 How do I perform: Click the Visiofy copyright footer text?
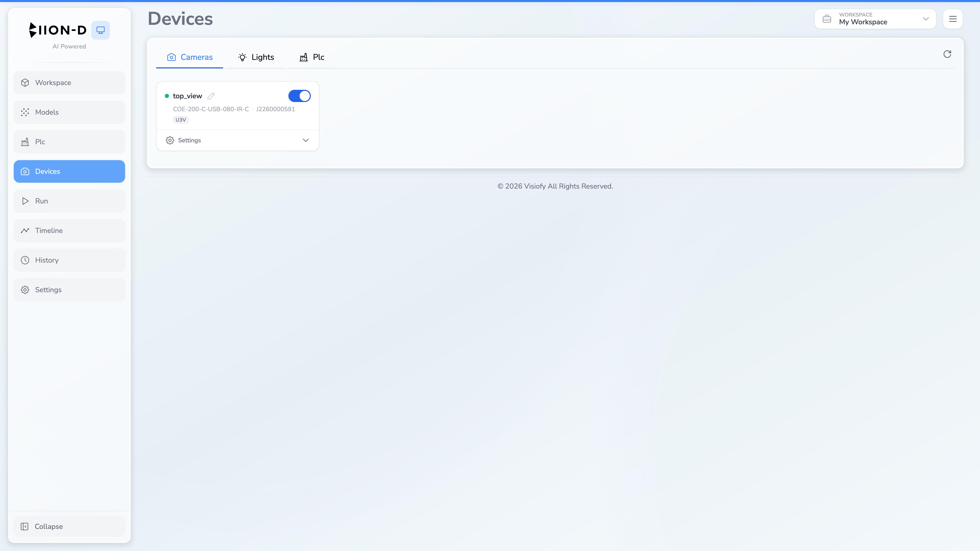(x=555, y=186)
